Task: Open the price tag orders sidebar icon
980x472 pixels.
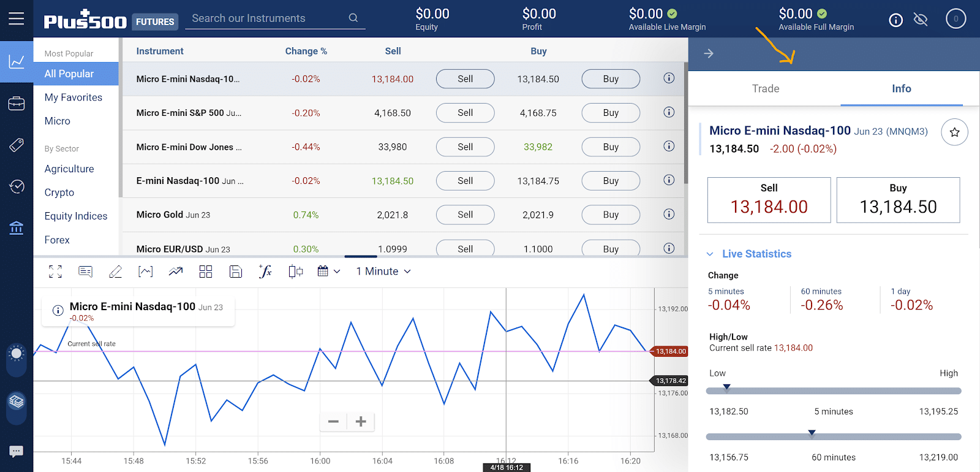Action: [x=17, y=145]
